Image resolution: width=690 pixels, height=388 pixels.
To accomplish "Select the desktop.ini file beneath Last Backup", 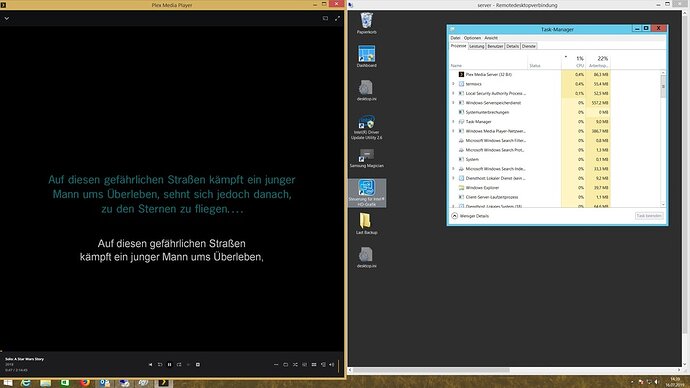I will click(x=367, y=257).
